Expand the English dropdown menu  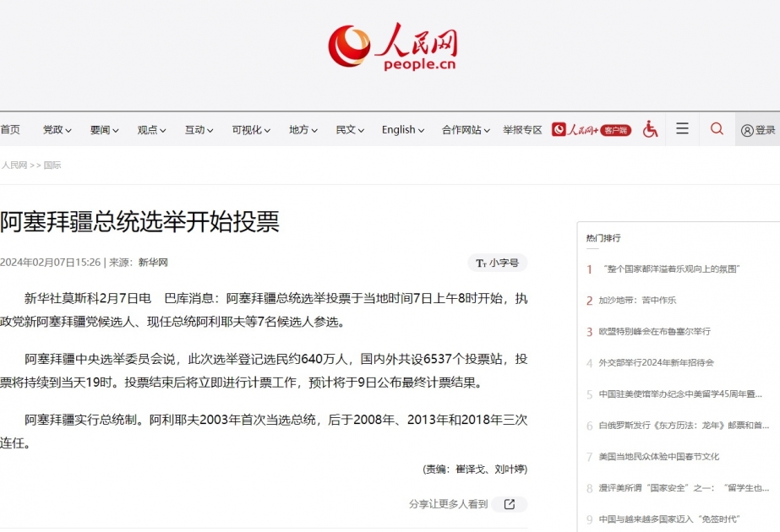[x=403, y=130]
